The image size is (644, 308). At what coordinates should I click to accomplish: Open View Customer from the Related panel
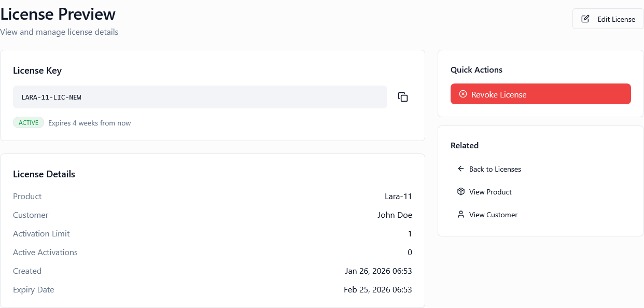pyautogui.click(x=493, y=214)
